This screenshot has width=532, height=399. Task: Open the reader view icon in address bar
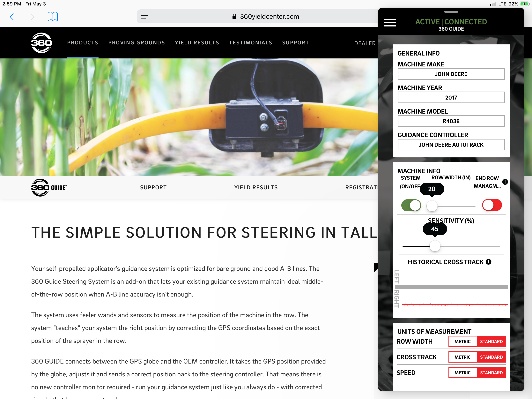pyautogui.click(x=144, y=16)
